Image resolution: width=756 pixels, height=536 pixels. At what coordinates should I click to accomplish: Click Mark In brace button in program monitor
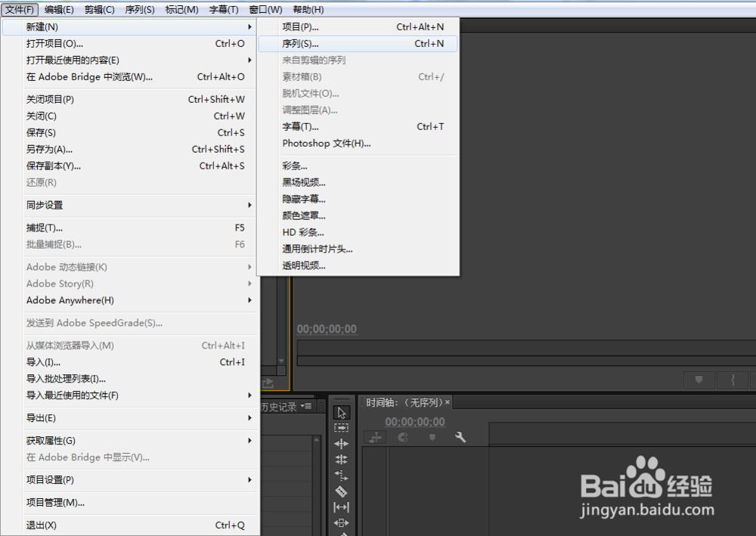tap(733, 380)
